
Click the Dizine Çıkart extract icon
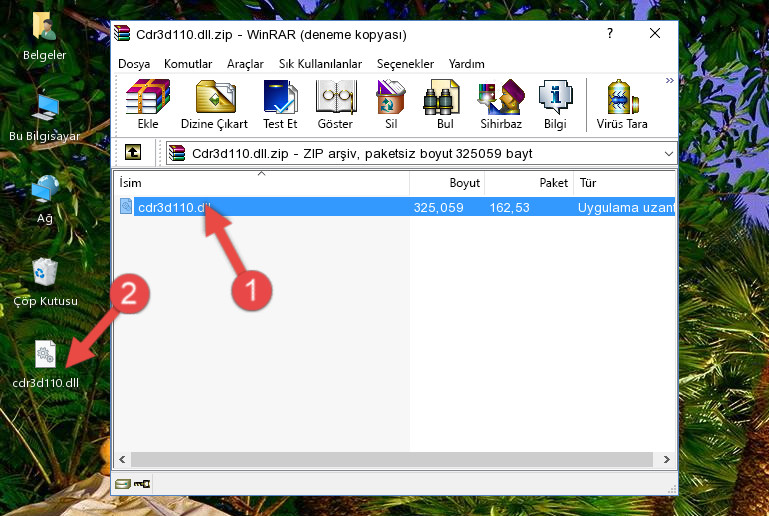(214, 104)
